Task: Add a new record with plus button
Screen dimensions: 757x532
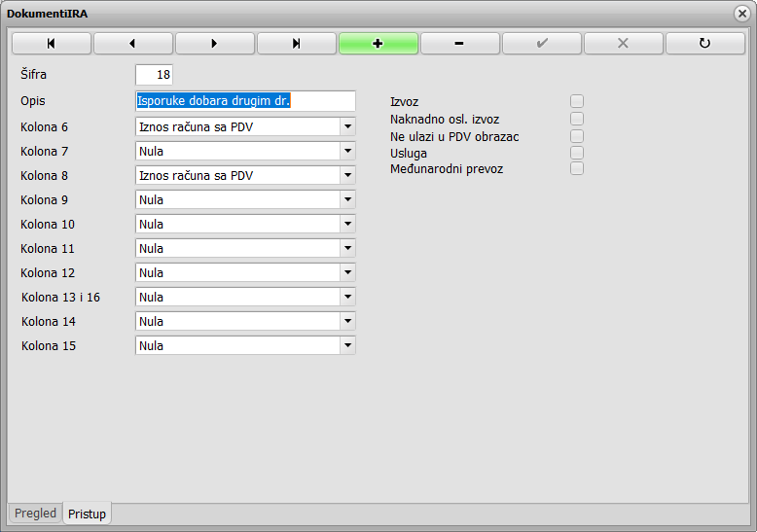Action: (x=378, y=44)
